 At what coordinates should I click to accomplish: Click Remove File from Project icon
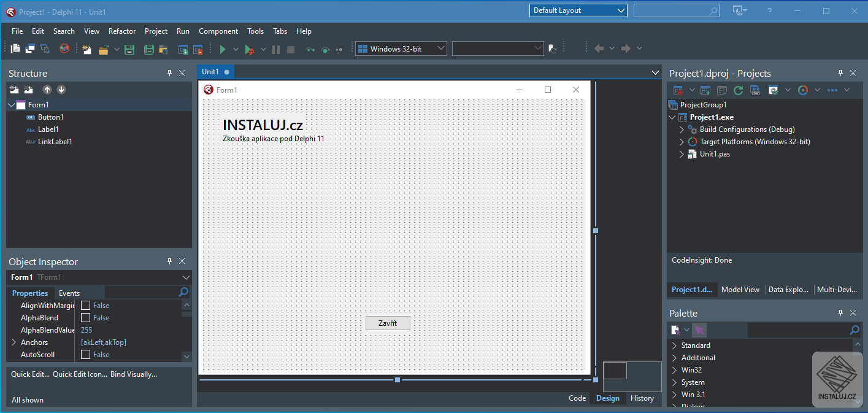point(198,49)
